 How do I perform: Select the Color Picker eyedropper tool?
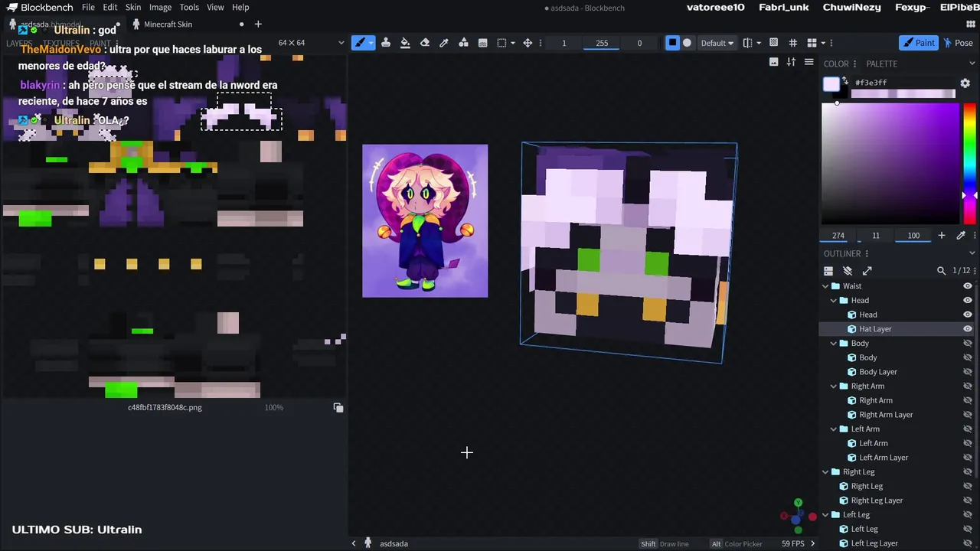click(444, 43)
